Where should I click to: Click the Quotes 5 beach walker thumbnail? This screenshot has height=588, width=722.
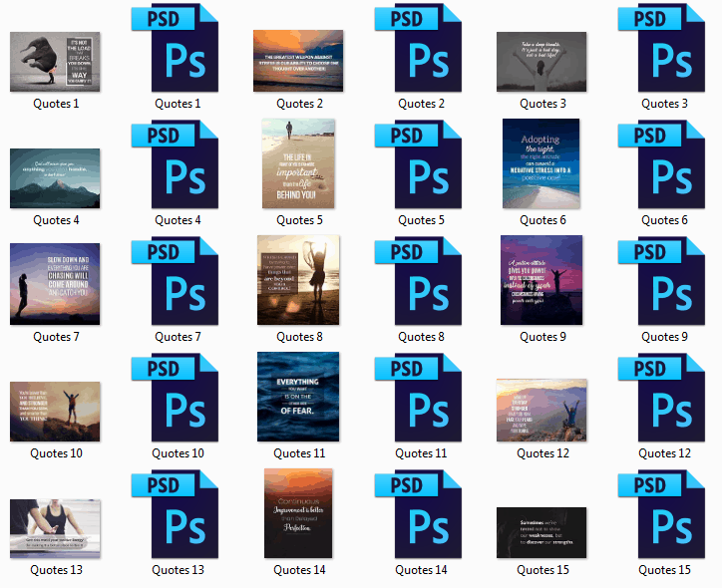point(298,163)
